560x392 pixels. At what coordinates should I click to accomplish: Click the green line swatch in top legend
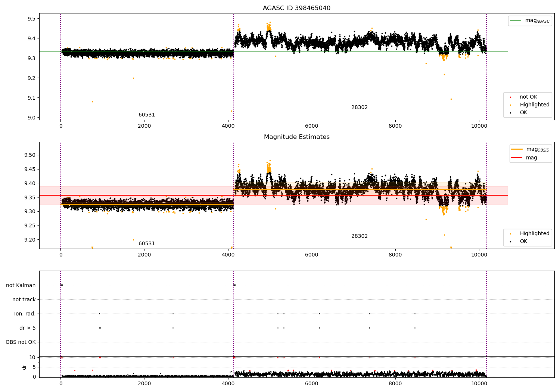click(x=516, y=21)
